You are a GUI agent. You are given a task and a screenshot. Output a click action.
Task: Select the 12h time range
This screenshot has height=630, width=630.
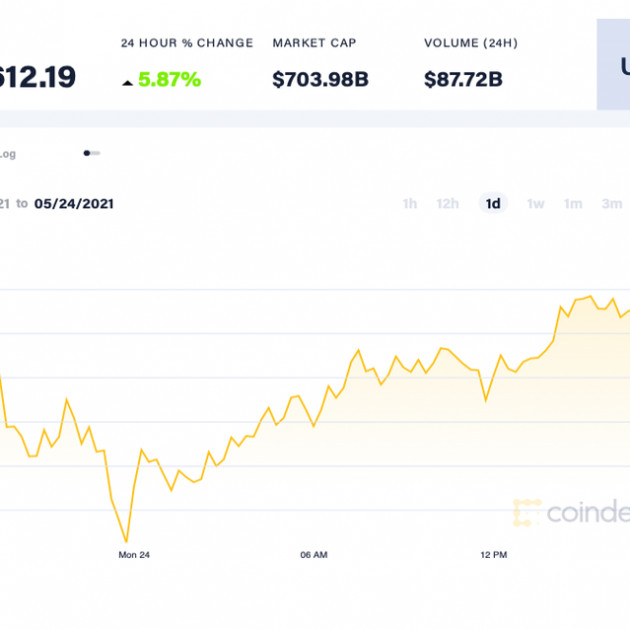(447, 204)
